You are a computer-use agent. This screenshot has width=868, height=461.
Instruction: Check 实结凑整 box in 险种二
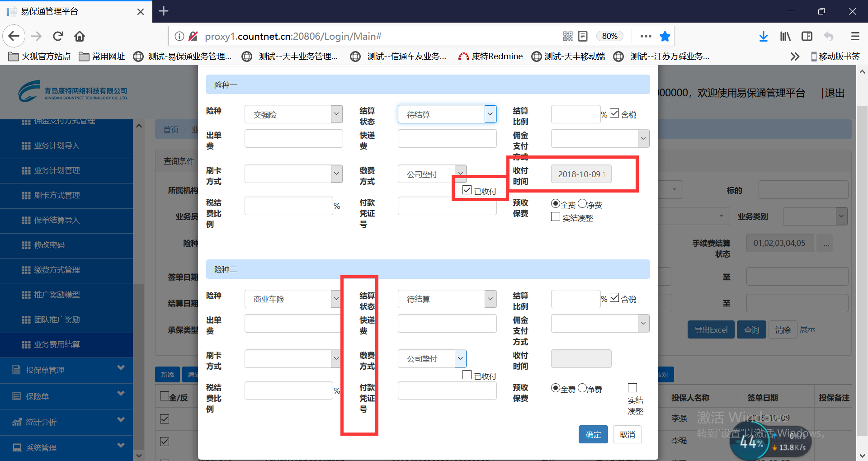[x=632, y=388]
